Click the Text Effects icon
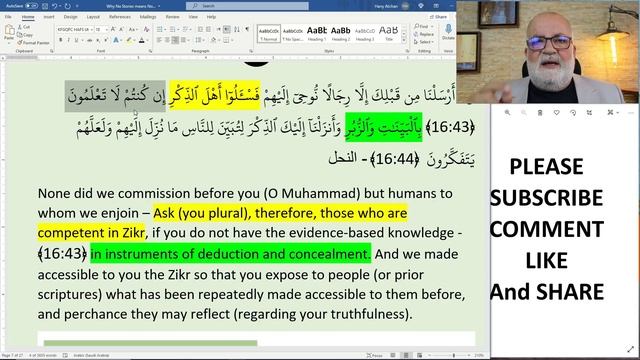The image size is (640, 360). tap(116, 40)
